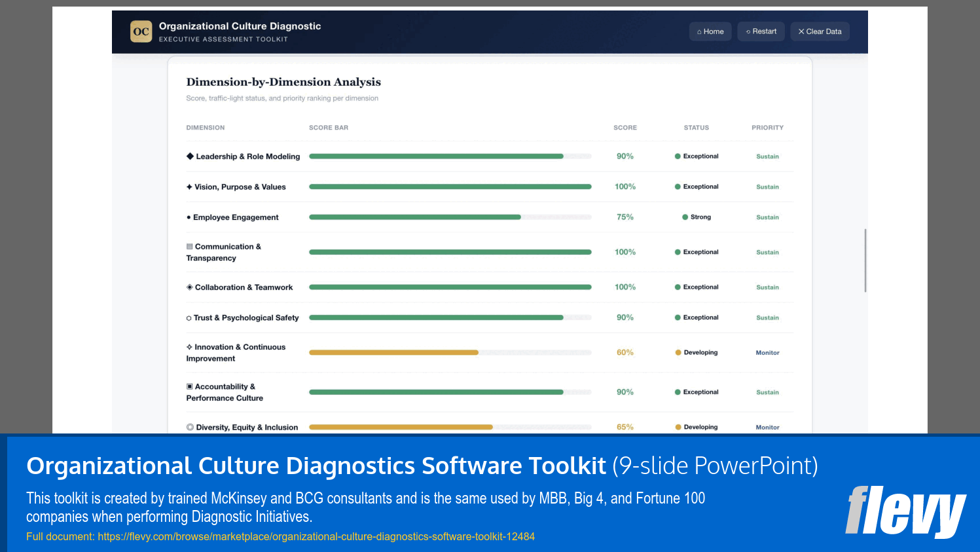Click the Accountability & Performance Culture icon

pyautogui.click(x=190, y=387)
